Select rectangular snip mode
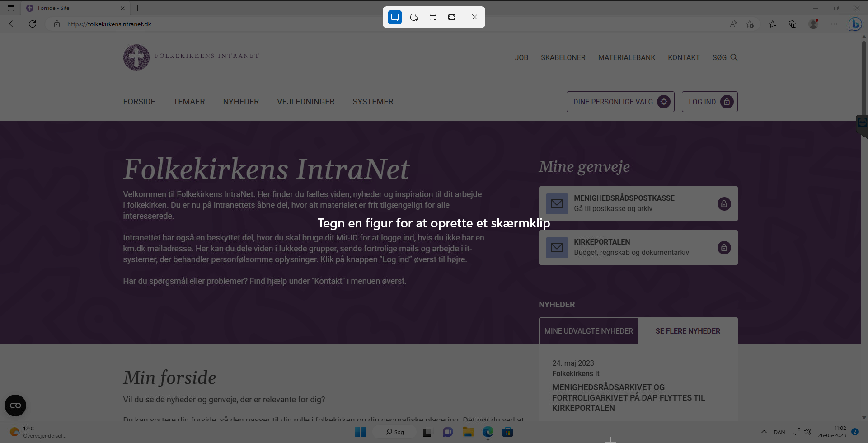The width and height of the screenshot is (868, 443). click(x=395, y=17)
